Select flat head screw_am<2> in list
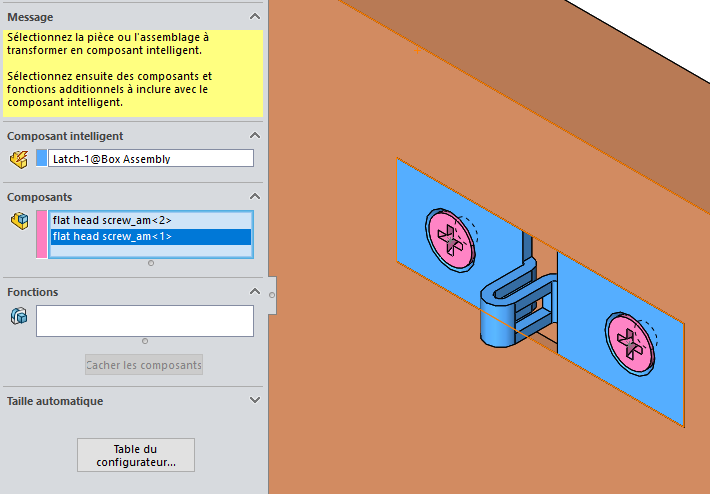 point(151,221)
